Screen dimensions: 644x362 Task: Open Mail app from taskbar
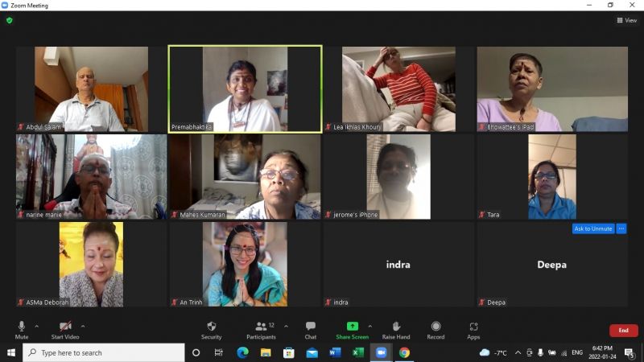312,352
